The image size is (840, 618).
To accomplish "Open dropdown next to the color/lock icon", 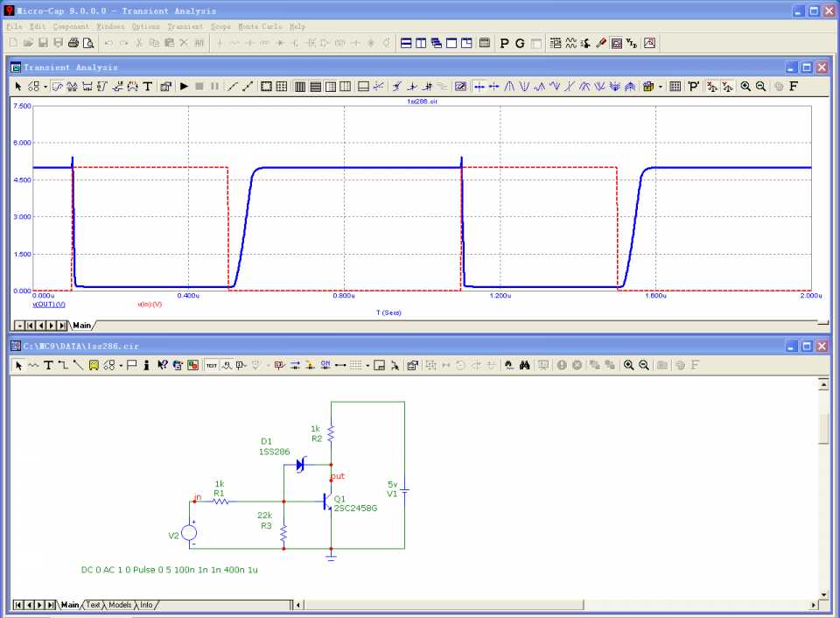I will point(660,87).
